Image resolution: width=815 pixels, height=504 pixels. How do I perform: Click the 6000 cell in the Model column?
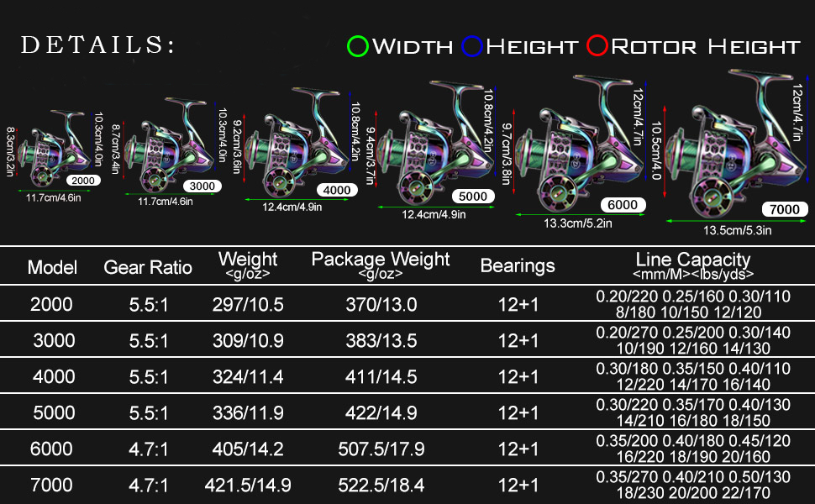click(x=51, y=449)
